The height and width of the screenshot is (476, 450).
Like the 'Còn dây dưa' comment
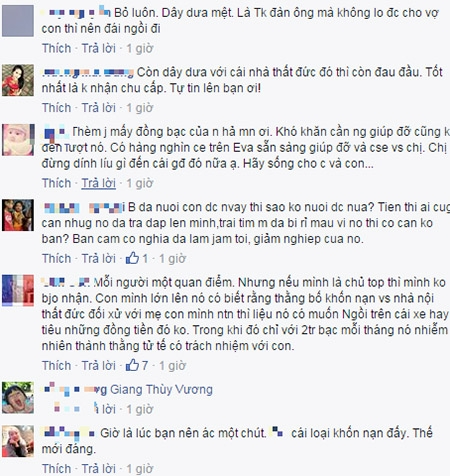pyautogui.click(x=56, y=108)
